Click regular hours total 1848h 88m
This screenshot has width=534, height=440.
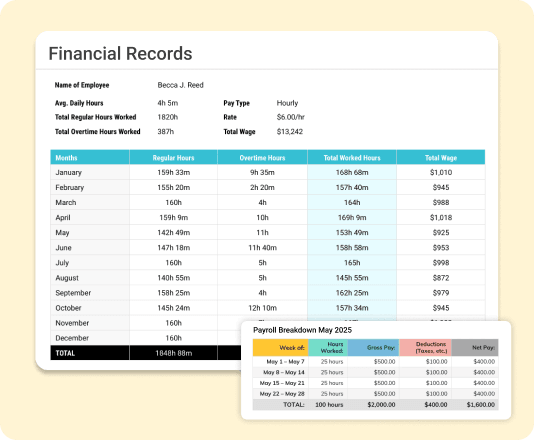173,353
